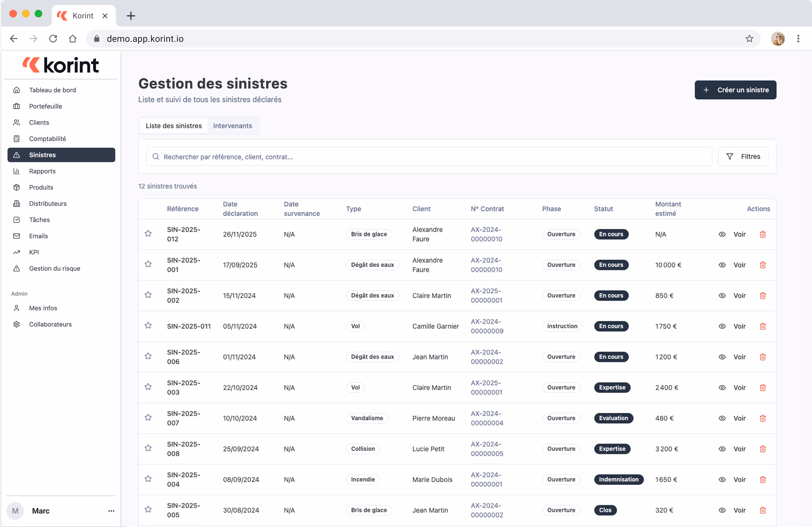Open browser three-dot menu

(798, 38)
